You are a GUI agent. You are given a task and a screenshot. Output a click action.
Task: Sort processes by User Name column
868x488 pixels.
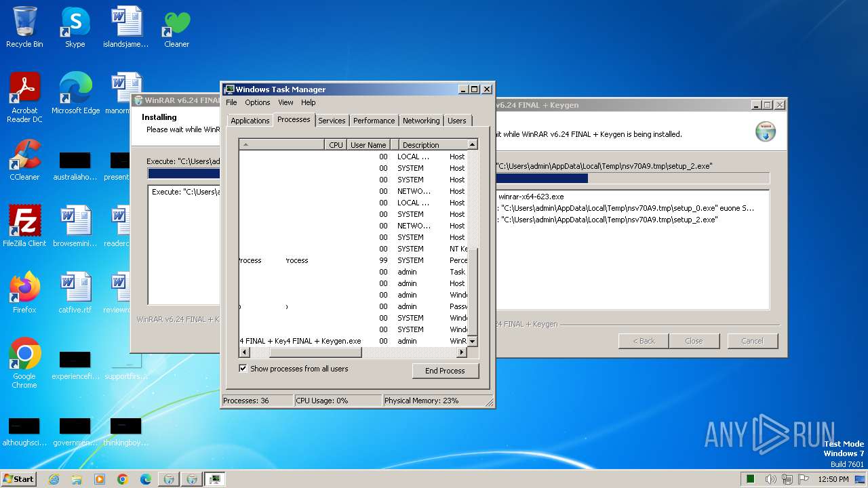[x=368, y=144]
